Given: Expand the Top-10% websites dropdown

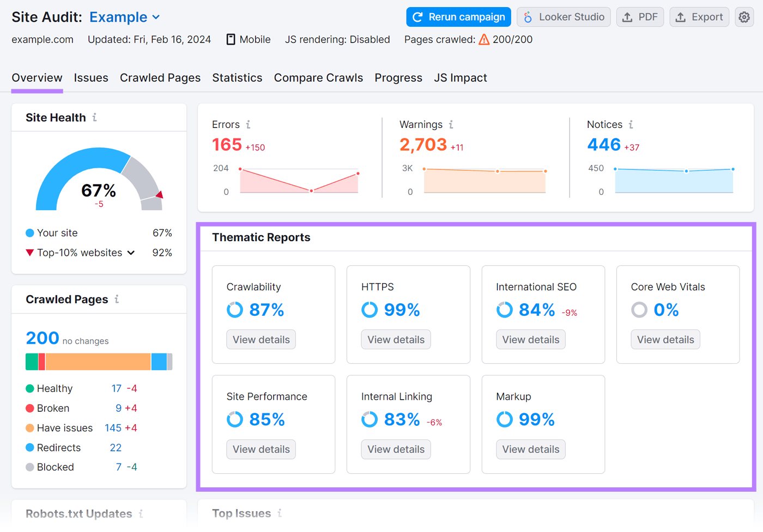Looking at the screenshot, I should [x=131, y=253].
